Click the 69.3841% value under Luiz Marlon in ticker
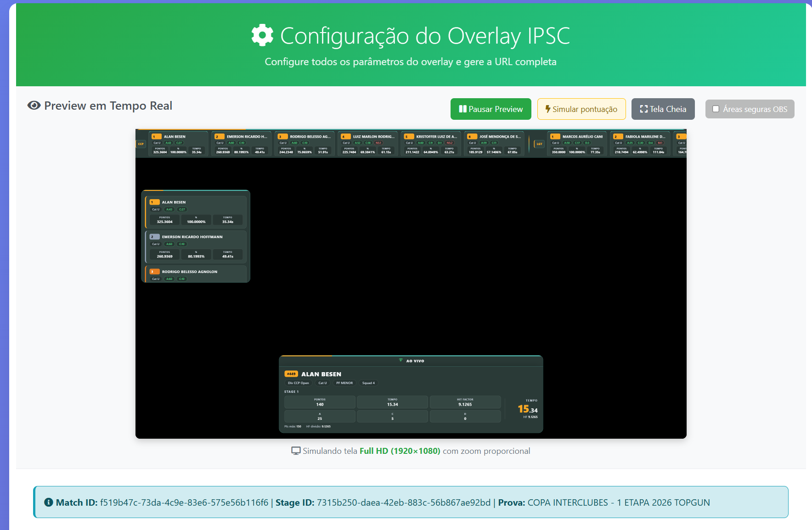This screenshot has width=812, height=530. [x=367, y=152]
